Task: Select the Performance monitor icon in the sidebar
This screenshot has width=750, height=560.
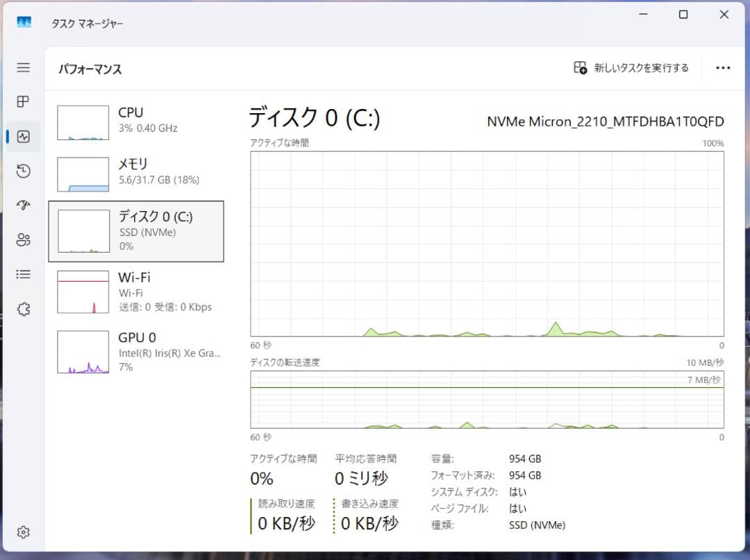Action: [23, 136]
